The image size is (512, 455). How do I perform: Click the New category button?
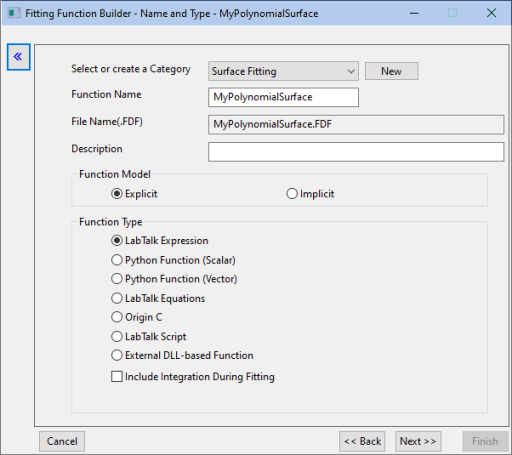[x=391, y=71]
